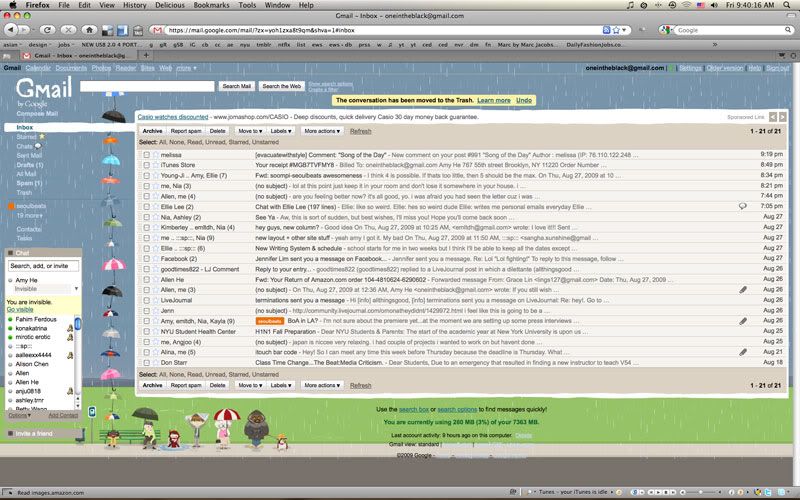Viewport: 800px width, 500px height.
Task: Undo moving conversation to Trash
Action: [524, 101]
